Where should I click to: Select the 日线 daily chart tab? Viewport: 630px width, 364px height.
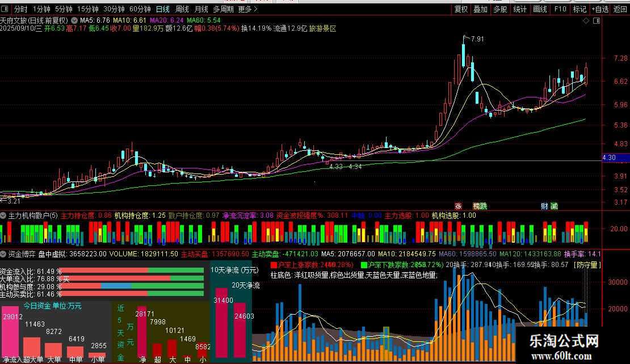tap(163, 9)
